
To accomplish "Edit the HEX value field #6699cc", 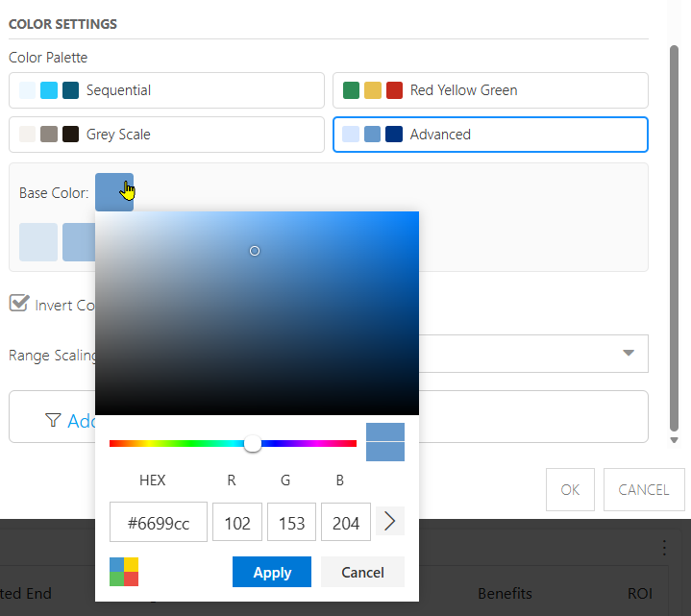I will point(159,522).
